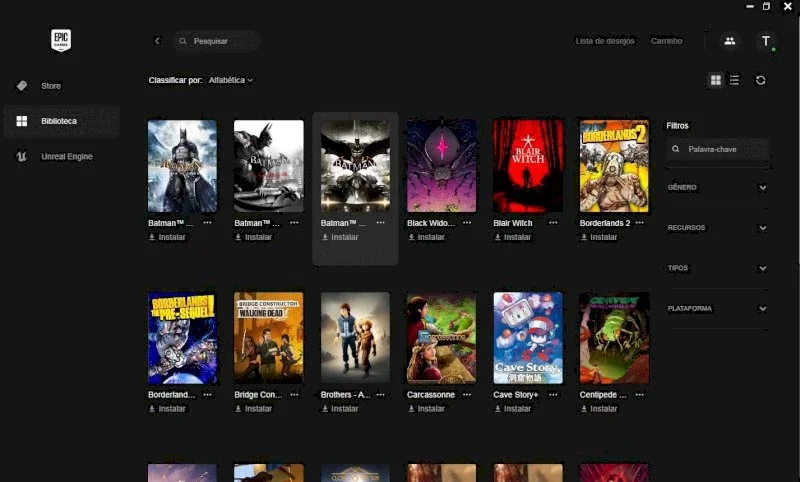The height and width of the screenshot is (482, 800).
Task: Go back with the arrow button
Action: point(157,41)
